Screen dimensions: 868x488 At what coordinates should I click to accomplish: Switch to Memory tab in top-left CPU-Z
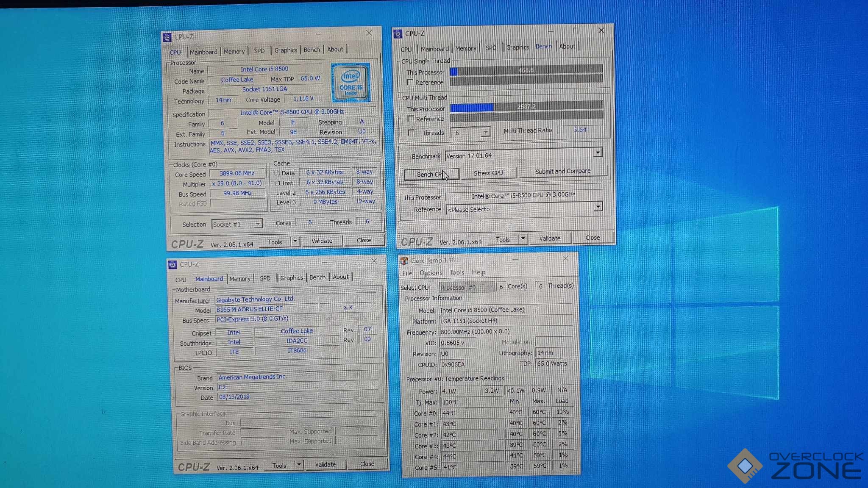[x=234, y=51]
